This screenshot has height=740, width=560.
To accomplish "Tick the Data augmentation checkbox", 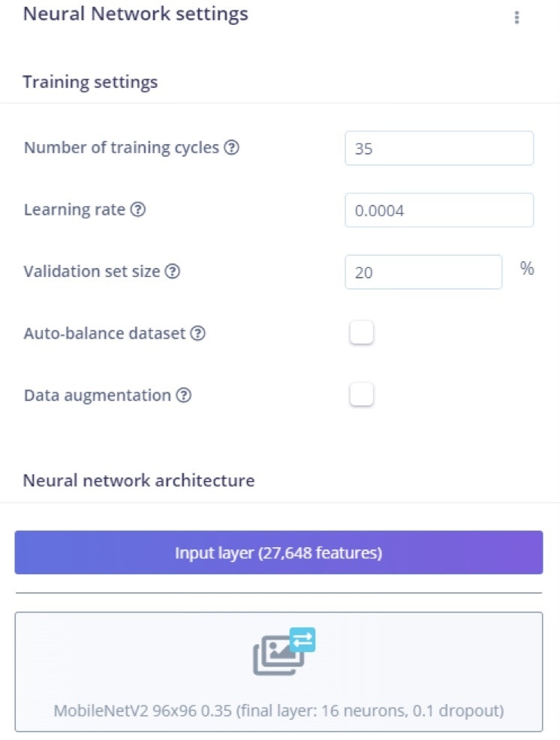I will coord(362,395).
